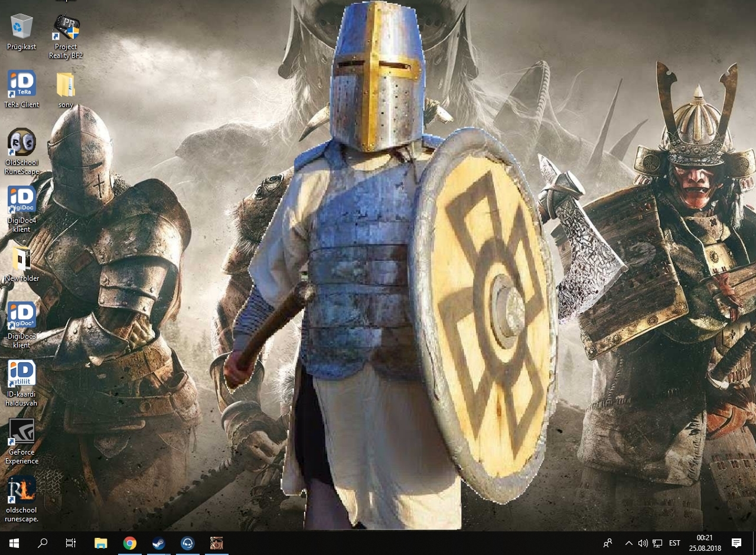The image size is (756, 555).
Task: Open the volume control in tray
Action: (643, 543)
